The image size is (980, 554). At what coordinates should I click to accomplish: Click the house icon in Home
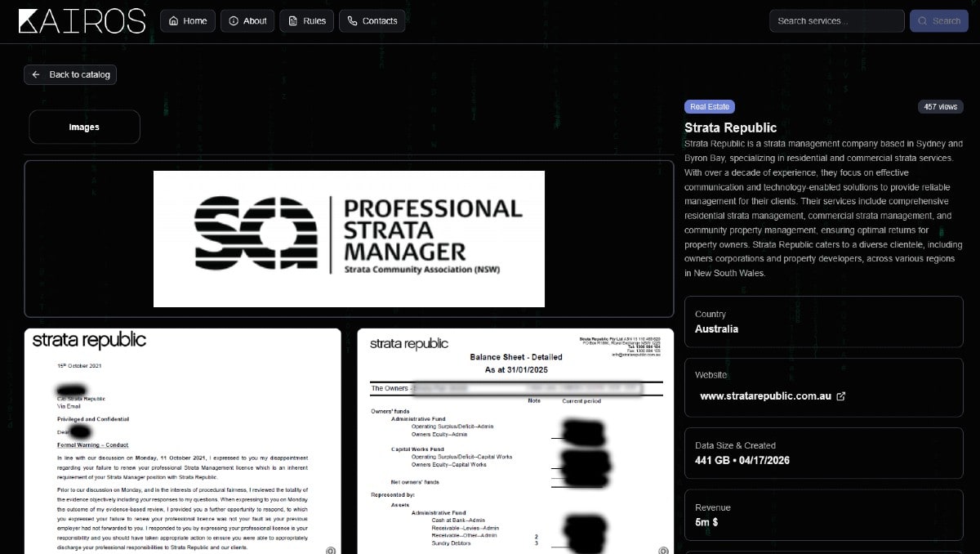pos(175,21)
